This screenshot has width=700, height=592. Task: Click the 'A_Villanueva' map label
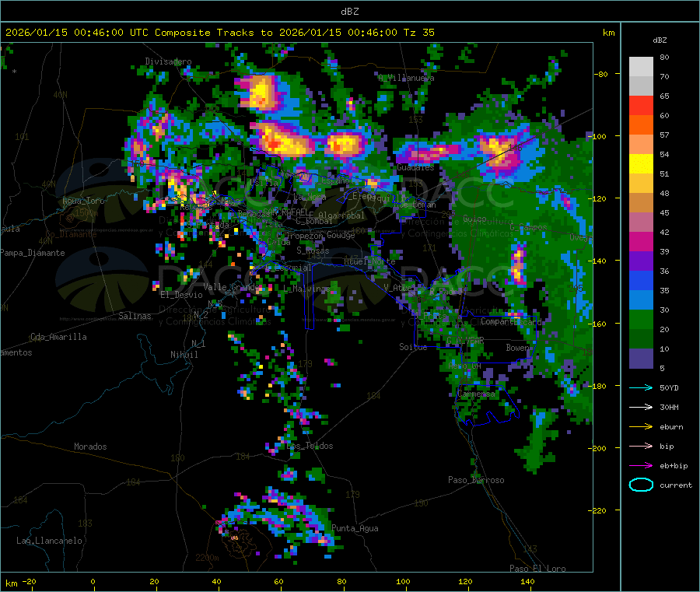click(x=406, y=78)
